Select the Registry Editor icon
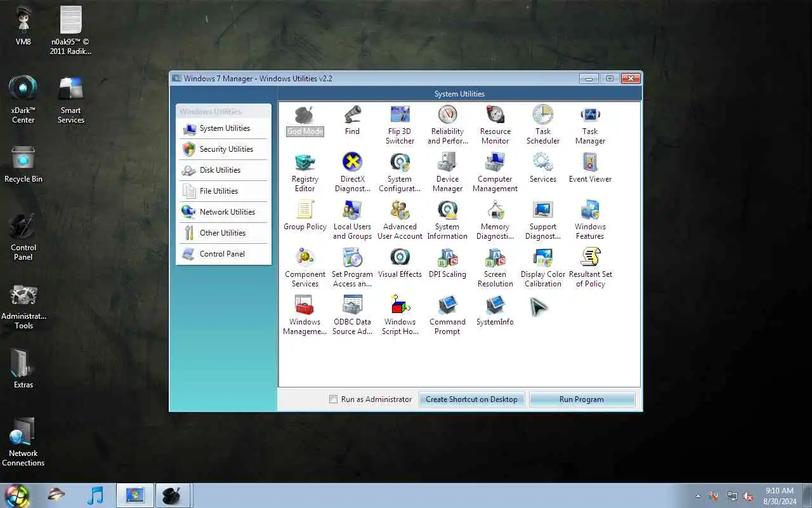This screenshot has width=812, height=508. pyautogui.click(x=304, y=163)
